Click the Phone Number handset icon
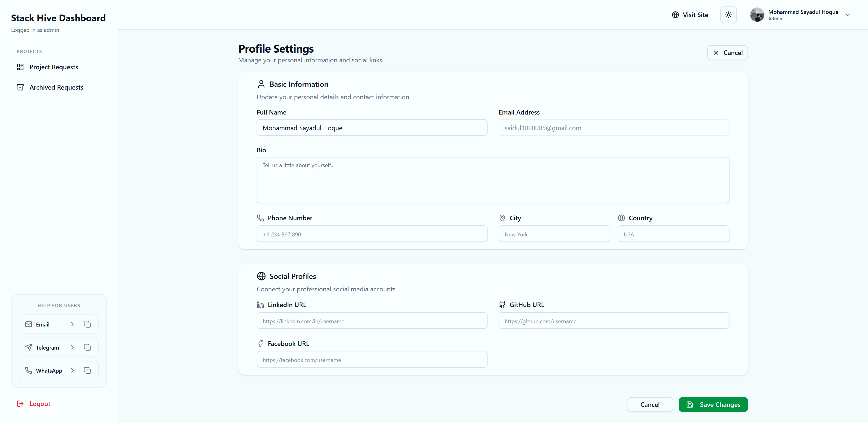Screen dimensions: 868x423 [x=260, y=218]
